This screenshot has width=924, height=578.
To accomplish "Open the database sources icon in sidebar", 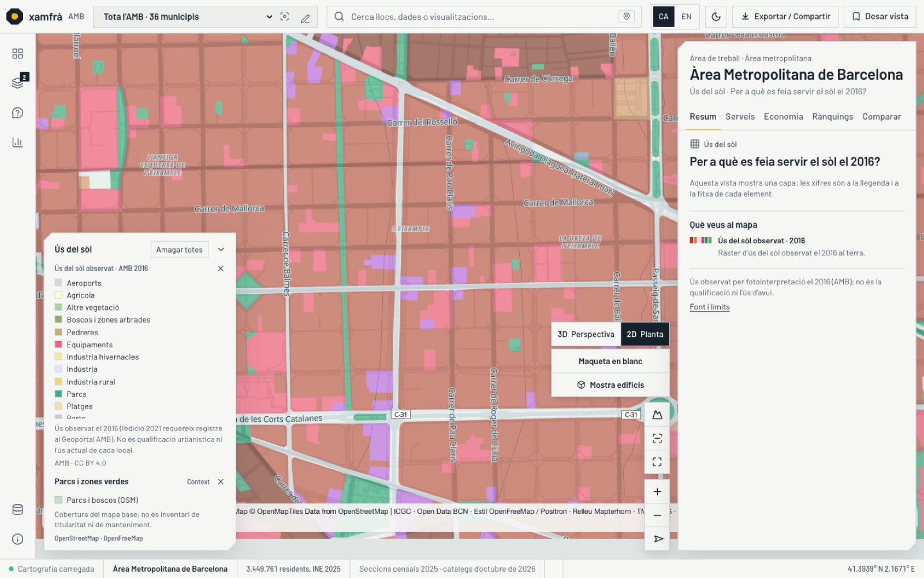I will click(17, 510).
